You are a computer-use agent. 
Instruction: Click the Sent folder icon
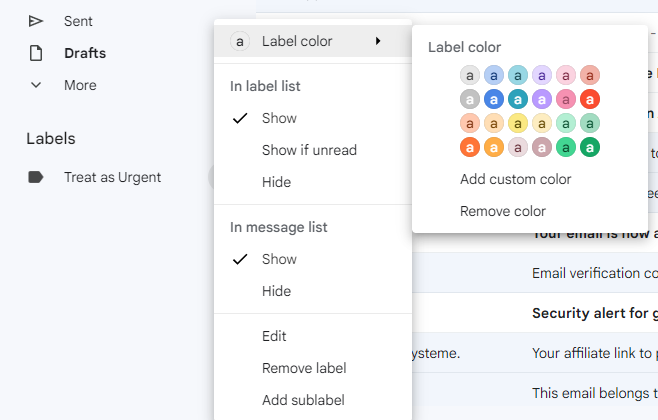36,21
